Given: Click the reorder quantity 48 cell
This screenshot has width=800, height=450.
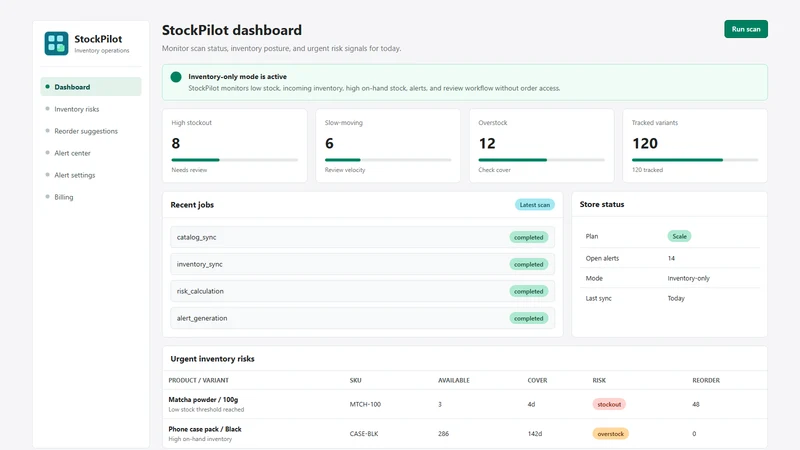Looking at the screenshot, I should (x=696, y=404).
